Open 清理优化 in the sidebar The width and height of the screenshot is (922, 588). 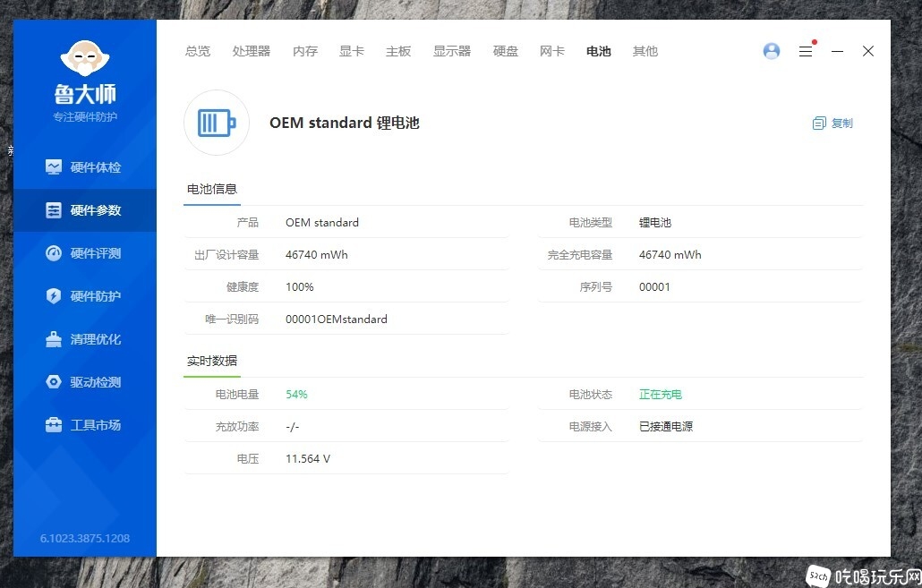click(x=85, y=339)
